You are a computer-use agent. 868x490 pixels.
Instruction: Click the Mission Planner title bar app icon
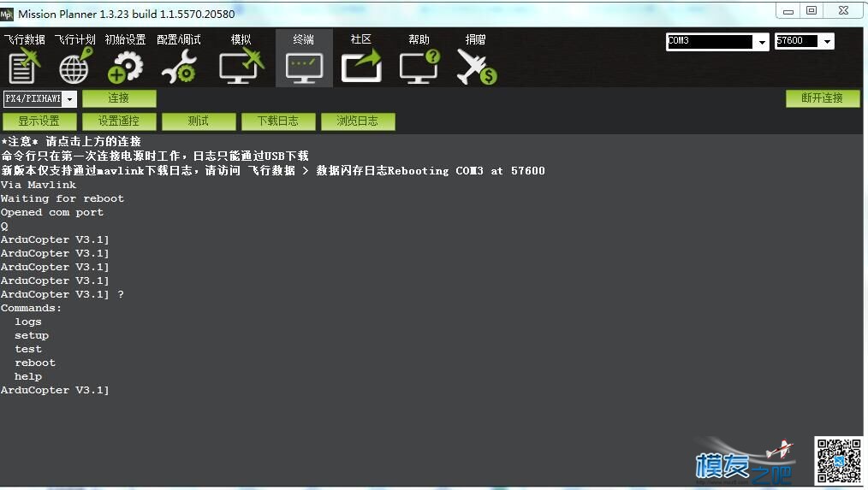click(x=7, y=14)
